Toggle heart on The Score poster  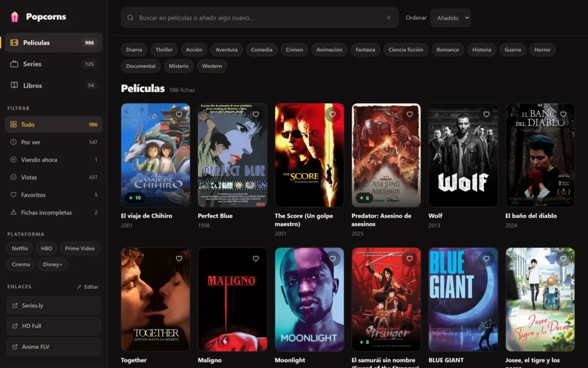tap(332, 114)
